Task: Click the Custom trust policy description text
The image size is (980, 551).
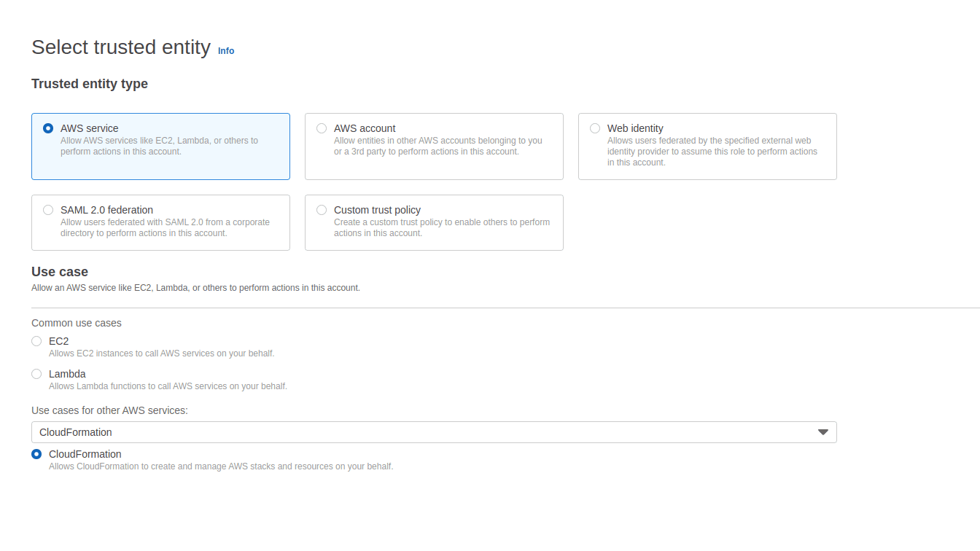Action: 442,227
